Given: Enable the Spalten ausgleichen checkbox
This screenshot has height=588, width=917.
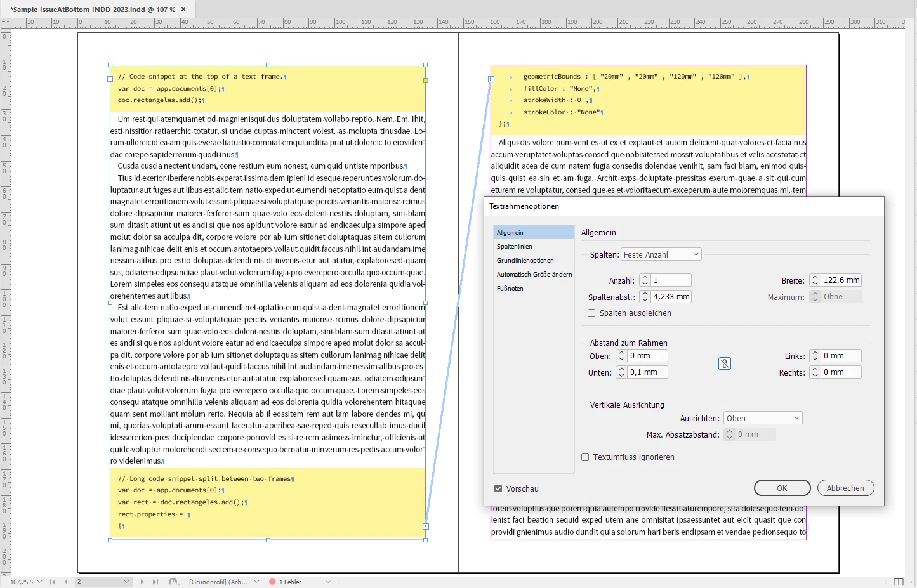Looking at the screenshot, I should [x=591, y=313].
